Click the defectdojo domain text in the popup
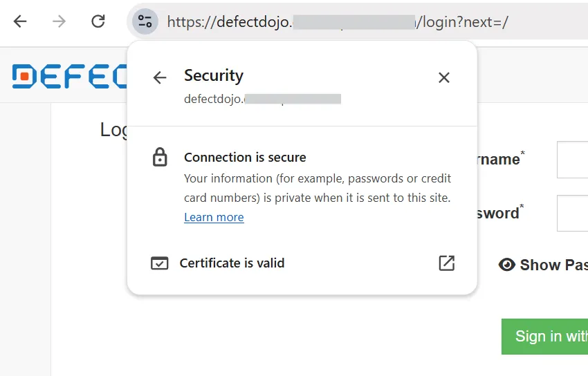The image size is (588, 376). pos(262,99)
